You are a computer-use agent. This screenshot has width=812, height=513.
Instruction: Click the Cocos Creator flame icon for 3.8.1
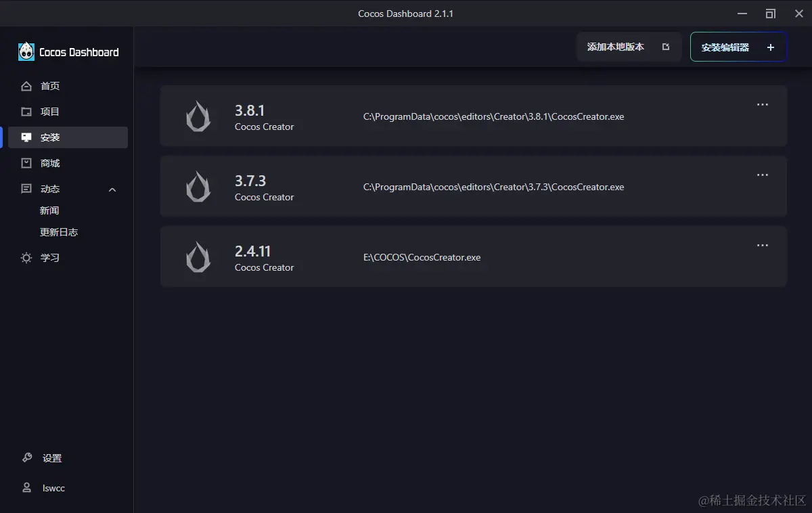click(198, 116)
